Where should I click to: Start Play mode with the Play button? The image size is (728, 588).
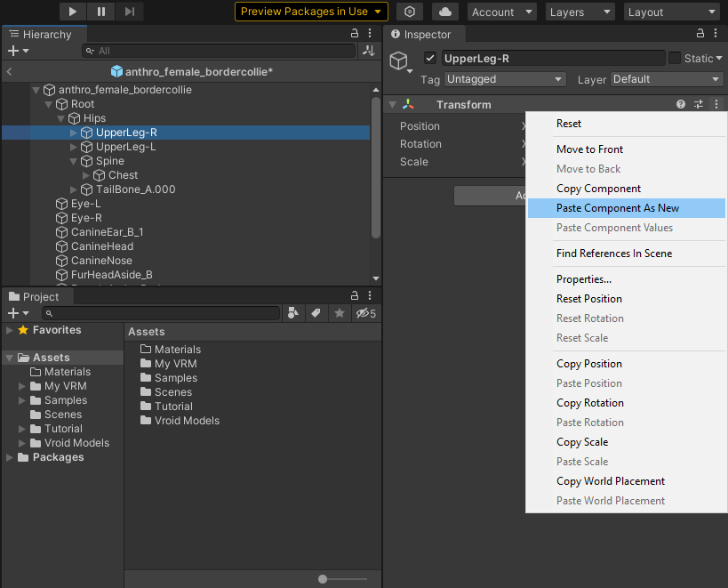coord(73,12)
